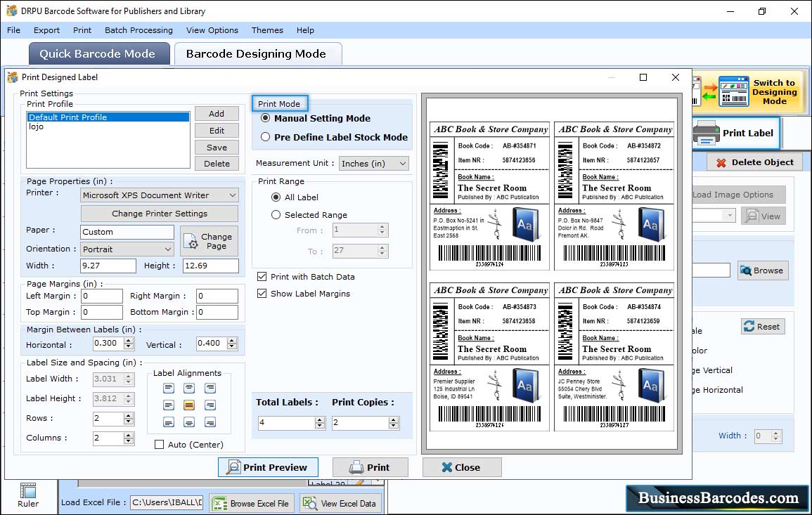This screenshot has width=812, height=515.
Task: Open the View Options menu
Action: tap(212, 30)
